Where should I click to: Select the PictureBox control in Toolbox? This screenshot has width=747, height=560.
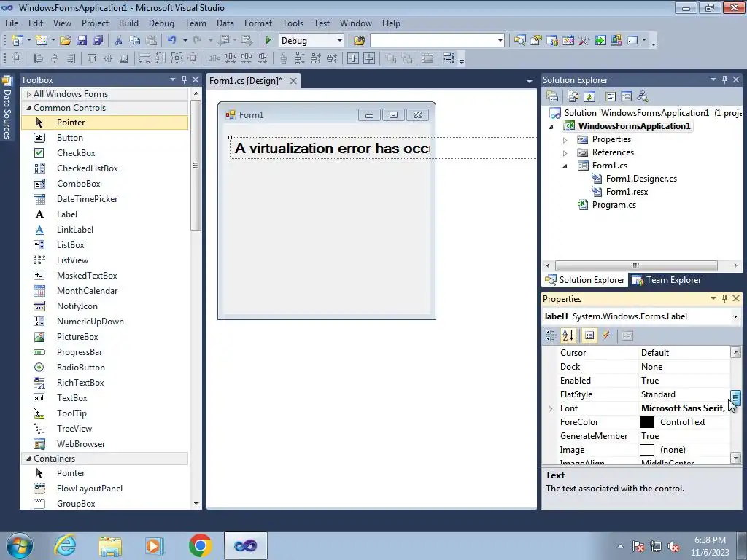tap(104, 337)
